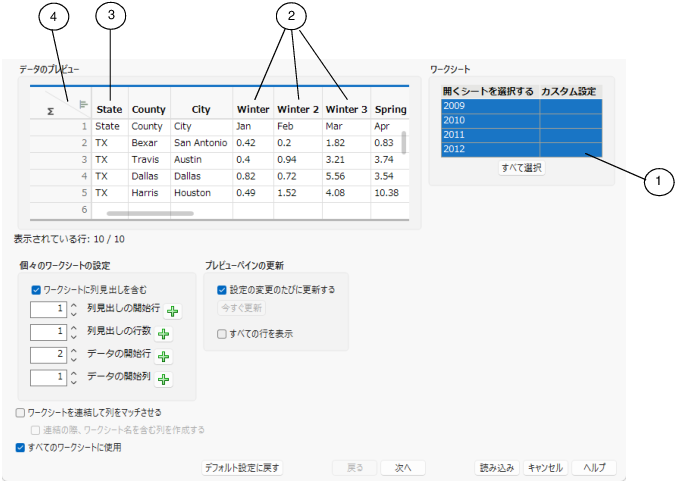676x483 pixels.
Task: Click the データの開始行 number field
Action: (48, 355)
